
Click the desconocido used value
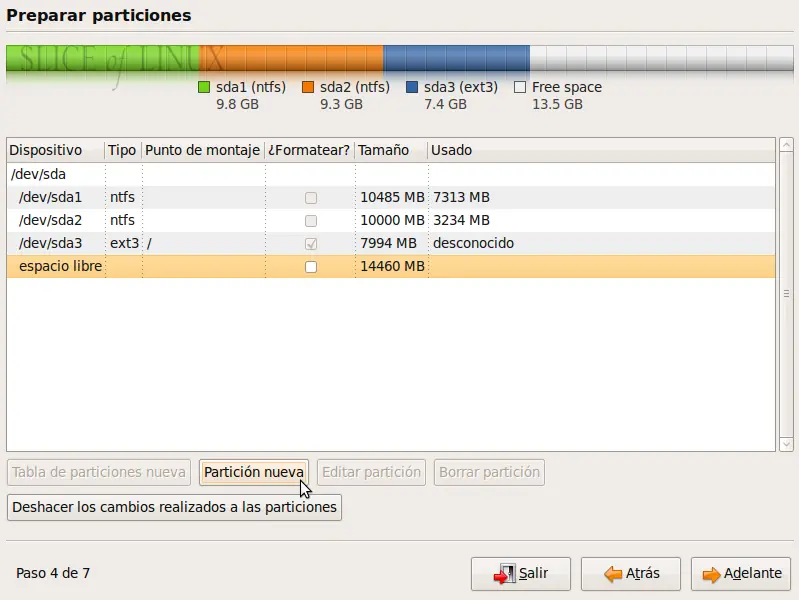473,243
